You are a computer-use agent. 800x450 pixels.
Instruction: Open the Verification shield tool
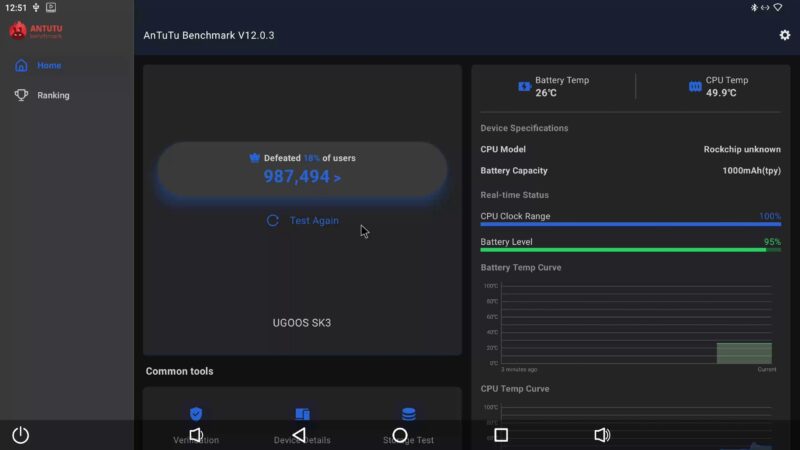tap(196, 413)
